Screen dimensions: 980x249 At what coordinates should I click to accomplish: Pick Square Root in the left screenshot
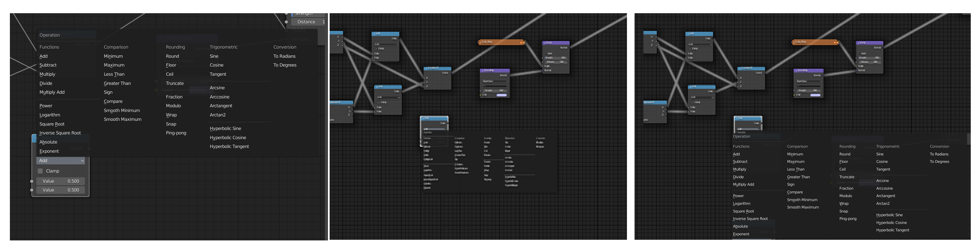tap(52, 124)
